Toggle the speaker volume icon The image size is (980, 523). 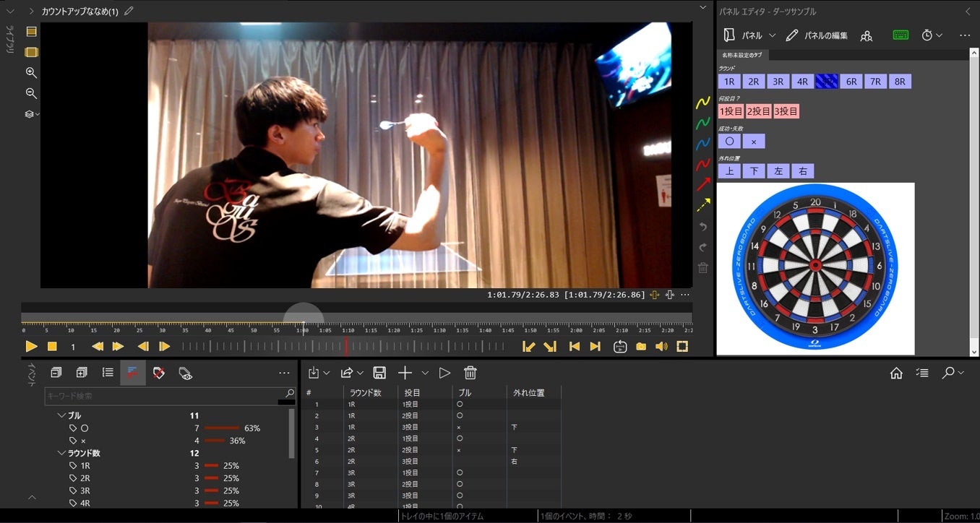pos(661,347)
